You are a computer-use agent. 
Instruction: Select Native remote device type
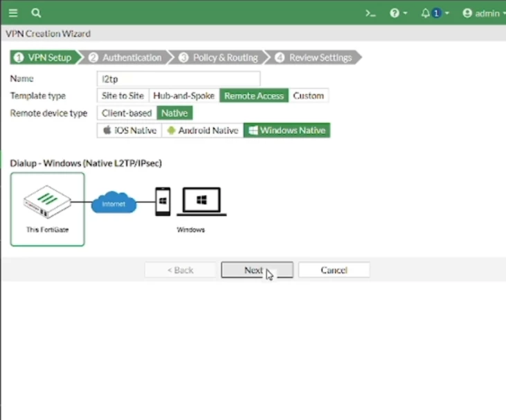coord(174,113)
